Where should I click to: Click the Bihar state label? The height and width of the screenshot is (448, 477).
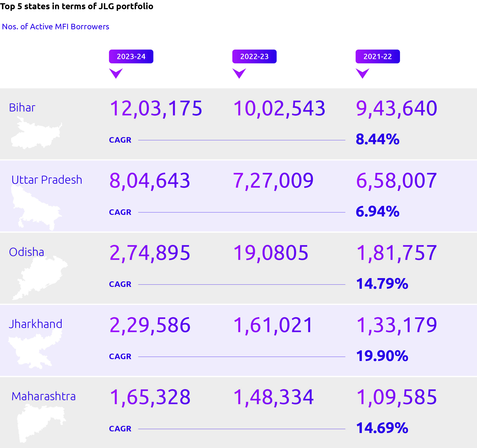tap(22, 108)
